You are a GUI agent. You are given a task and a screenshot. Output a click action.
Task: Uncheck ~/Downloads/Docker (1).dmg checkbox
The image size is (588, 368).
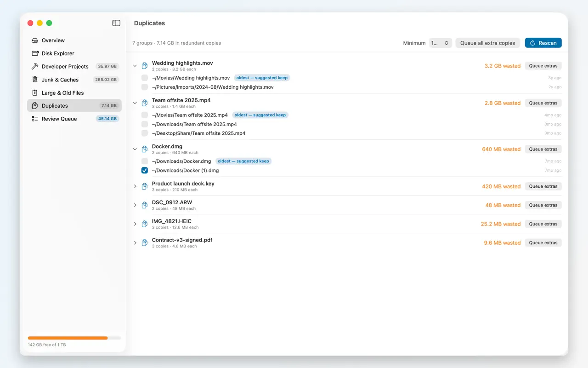(x=145, y=170)
